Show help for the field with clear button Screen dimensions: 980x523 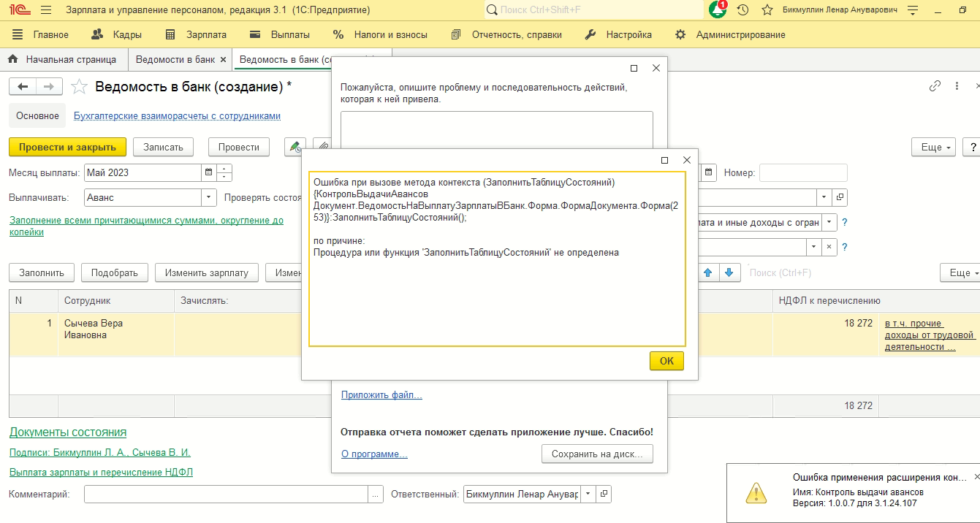(845, 247)
